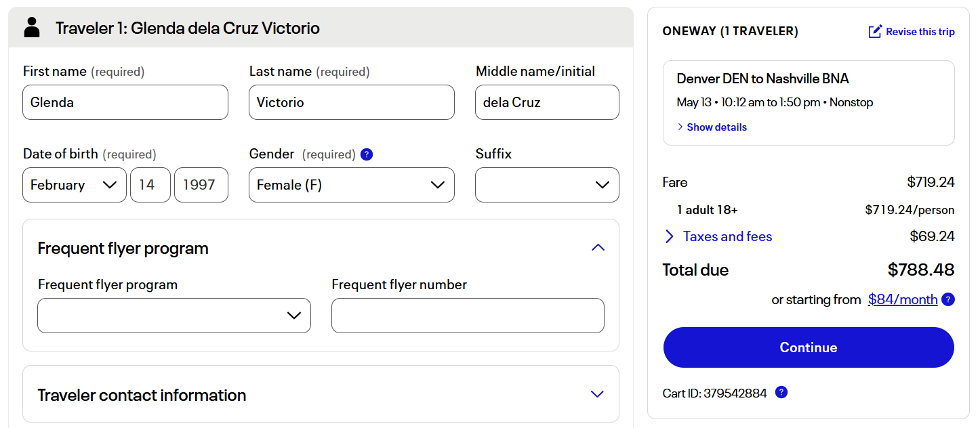Open the Gender dropdown
Viewport: 980px width, 428px height.
[351, 185]
